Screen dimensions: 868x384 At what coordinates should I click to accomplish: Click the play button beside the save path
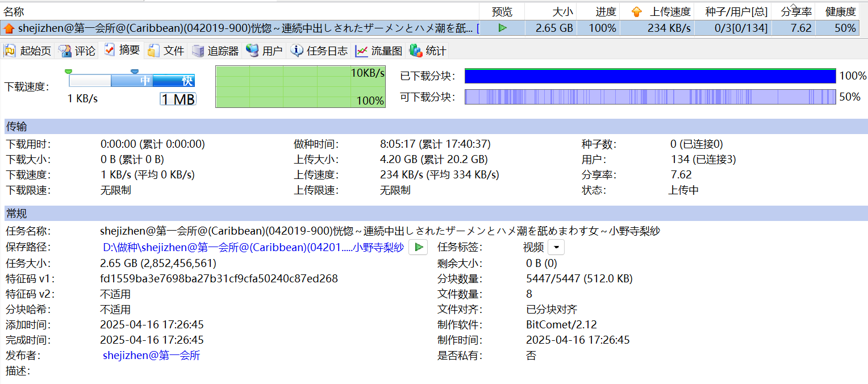418,247
